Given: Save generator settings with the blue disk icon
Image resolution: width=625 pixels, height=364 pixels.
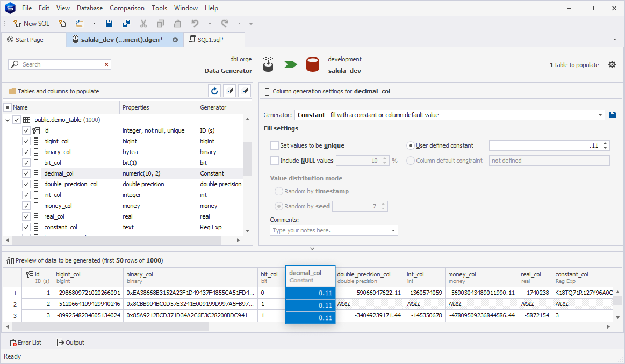Looking at the screenshot, I should coord(613,115).
